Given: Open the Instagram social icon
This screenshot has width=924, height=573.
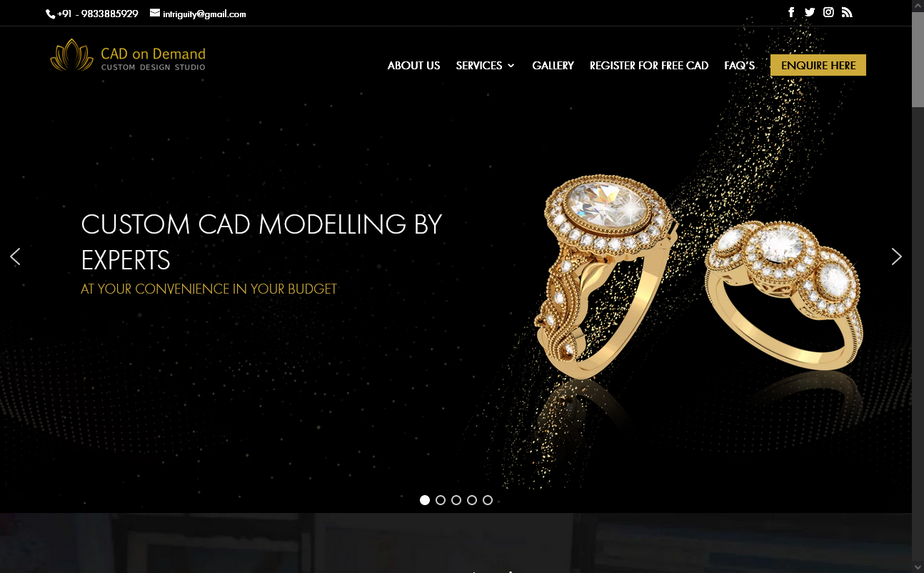Looking at the screenshot, I should click(x=828, y=12).
